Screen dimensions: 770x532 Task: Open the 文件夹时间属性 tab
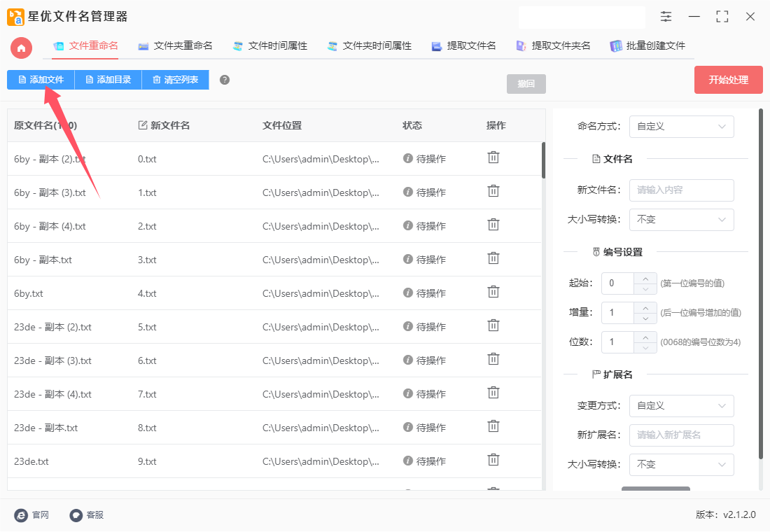tap(370, 46)
